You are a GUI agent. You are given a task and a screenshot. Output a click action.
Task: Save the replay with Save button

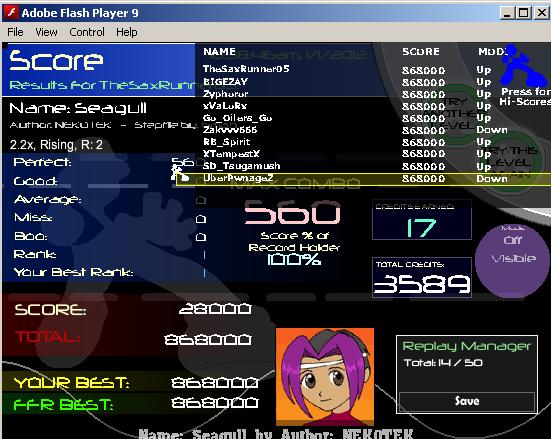467,401
